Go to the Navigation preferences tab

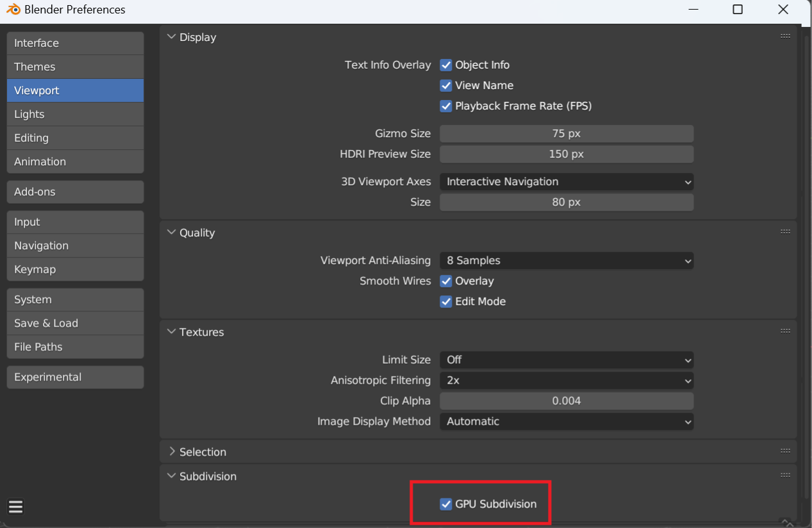tap(75, 245)
